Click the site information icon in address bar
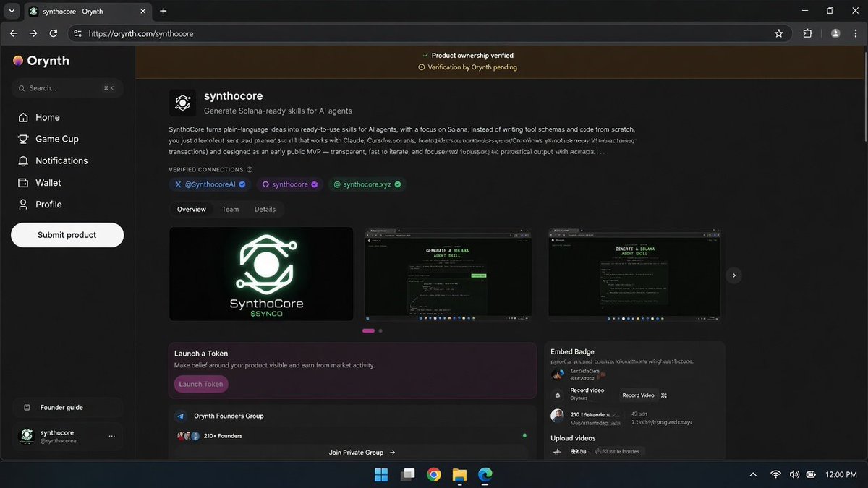868x488 pixels. tap(78, 33)
